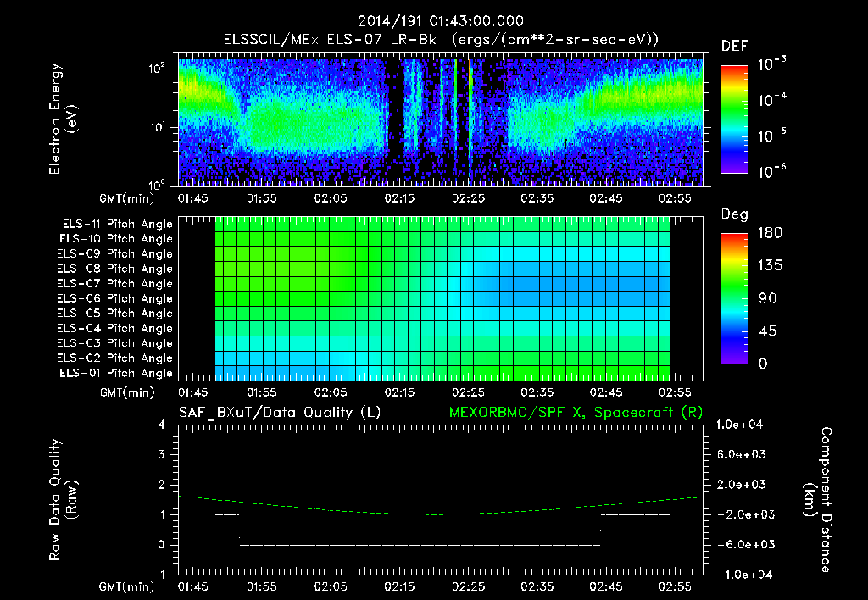
Task: Click the pitch angle grid plot
Action: click(x=441, y=298)
